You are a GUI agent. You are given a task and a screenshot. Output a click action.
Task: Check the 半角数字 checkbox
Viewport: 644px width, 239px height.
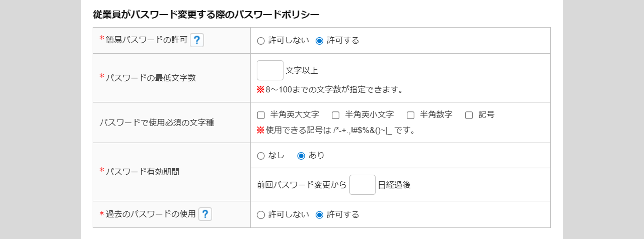[x=411, y=115]
